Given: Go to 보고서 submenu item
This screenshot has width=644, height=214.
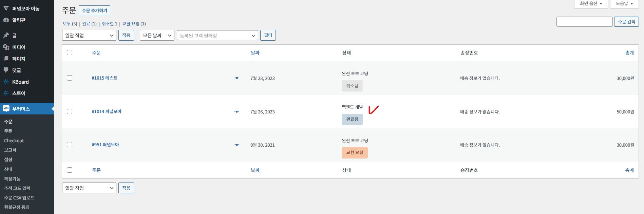Looking at the screenshot, I should 10,150.
